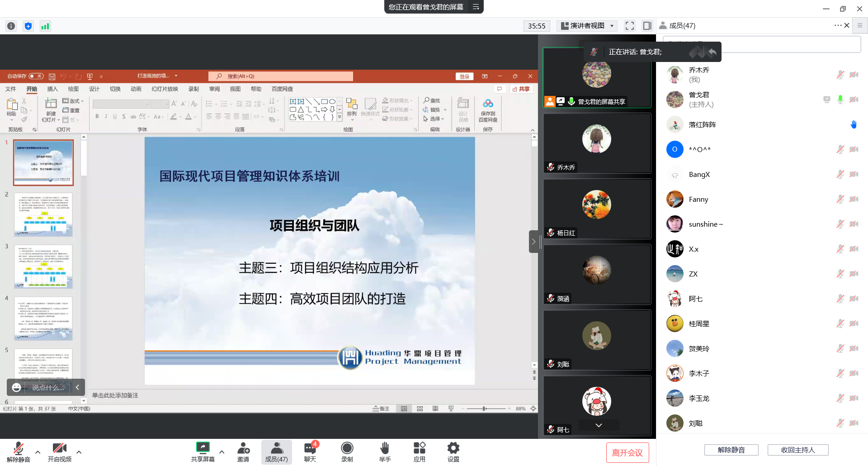
Task: Open the apps button
Action: click(x=419, y=452)
